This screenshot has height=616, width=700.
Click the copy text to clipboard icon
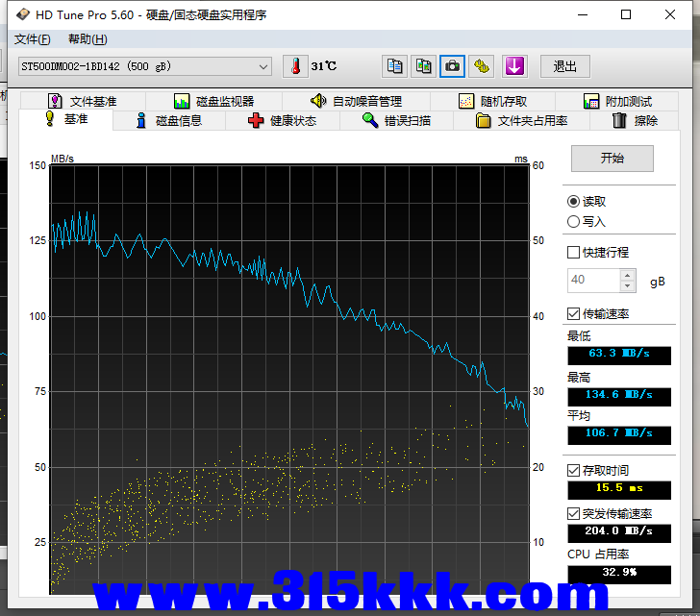pyautogui.click(x=393, y=66)
